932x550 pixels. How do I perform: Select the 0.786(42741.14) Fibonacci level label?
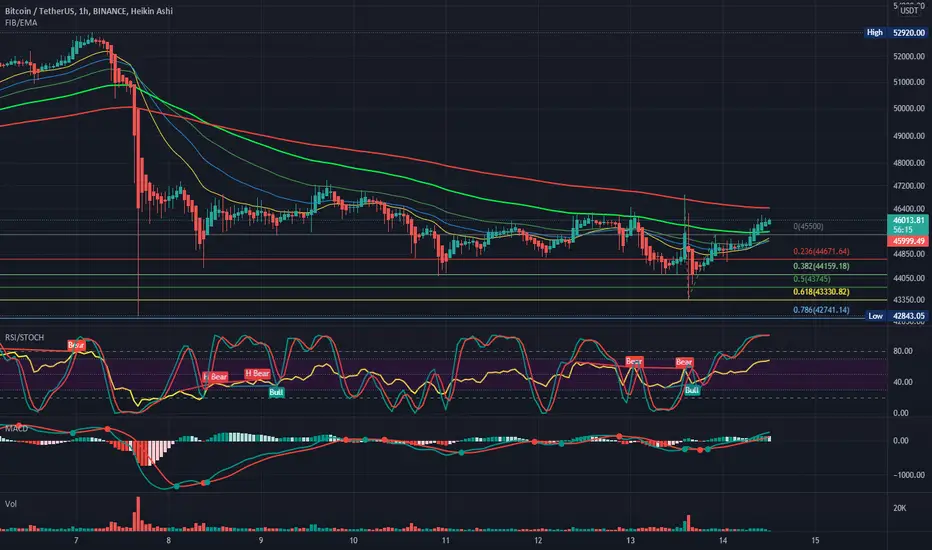[821, 310]
